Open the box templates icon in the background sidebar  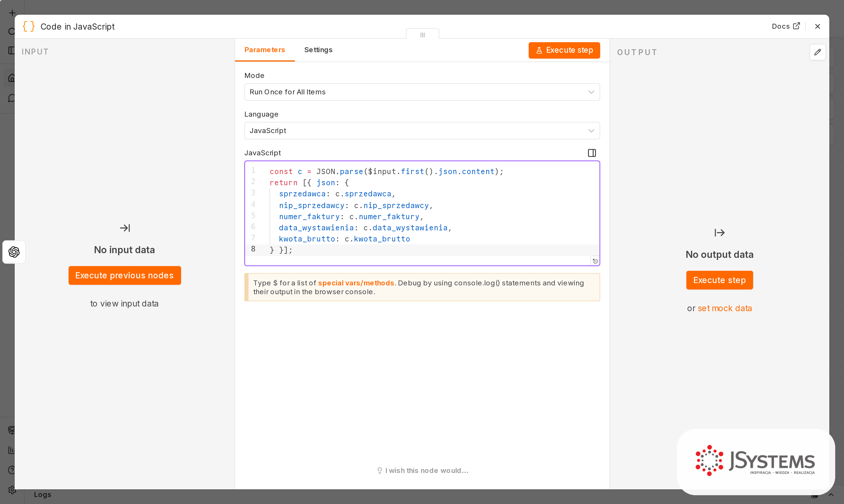pyautogui.click(x=11, y=430)
